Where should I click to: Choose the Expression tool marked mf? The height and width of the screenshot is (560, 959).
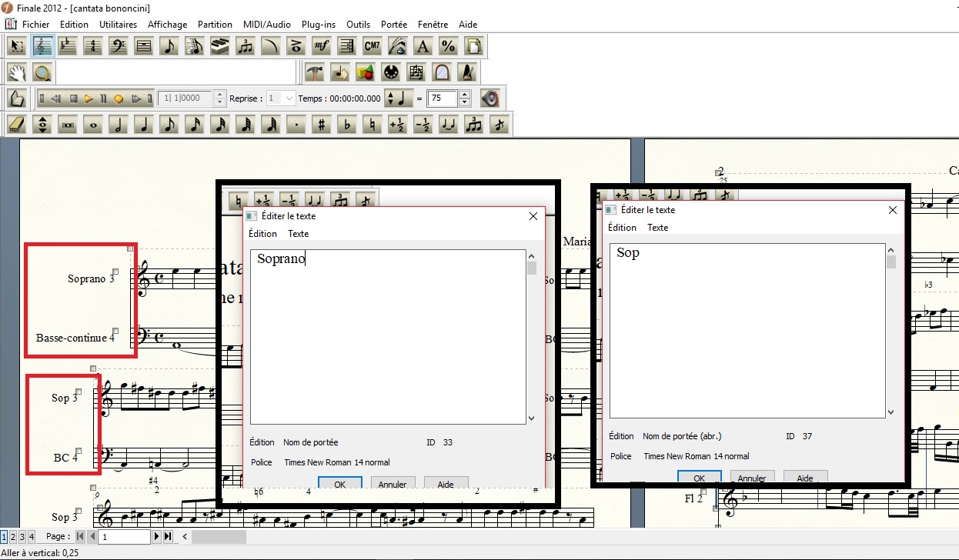point(321,47)
